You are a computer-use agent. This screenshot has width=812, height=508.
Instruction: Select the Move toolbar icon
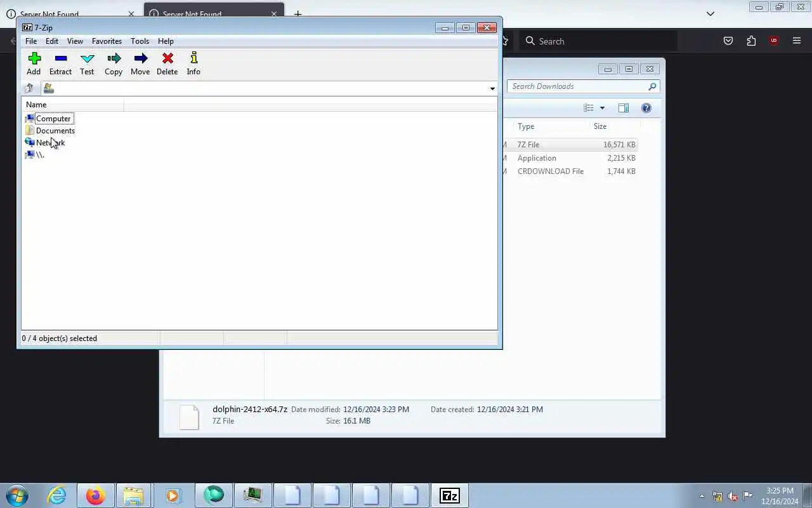(140, 63)
